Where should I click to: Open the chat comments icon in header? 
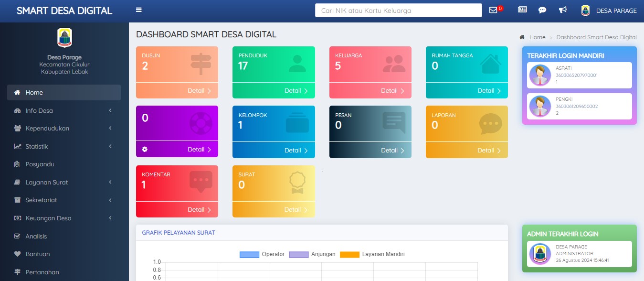coord(542,10)
